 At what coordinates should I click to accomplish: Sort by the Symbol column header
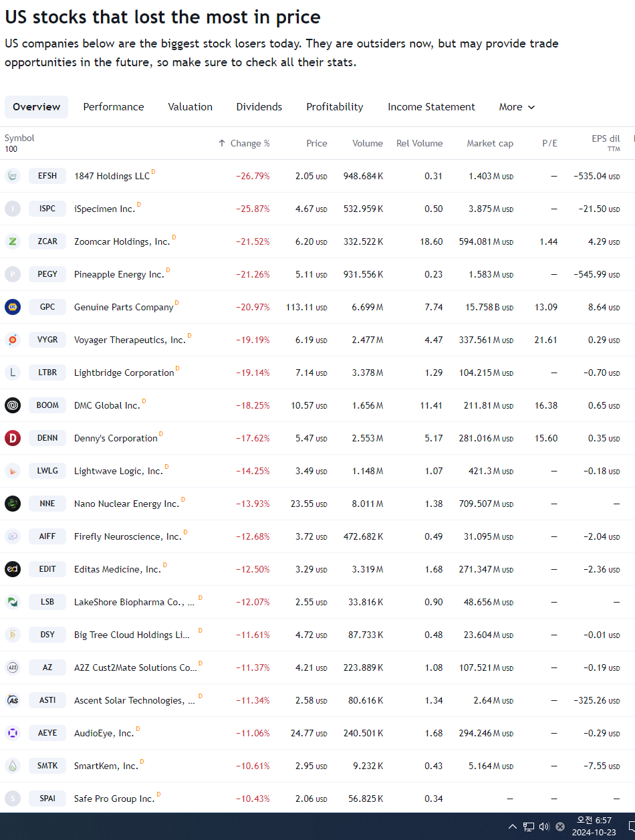[19, 138]
